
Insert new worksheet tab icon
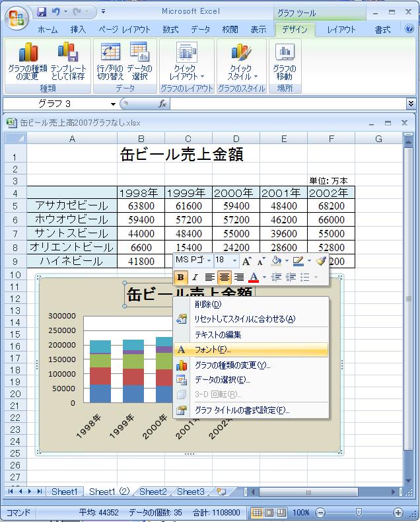tap(221, 492)
